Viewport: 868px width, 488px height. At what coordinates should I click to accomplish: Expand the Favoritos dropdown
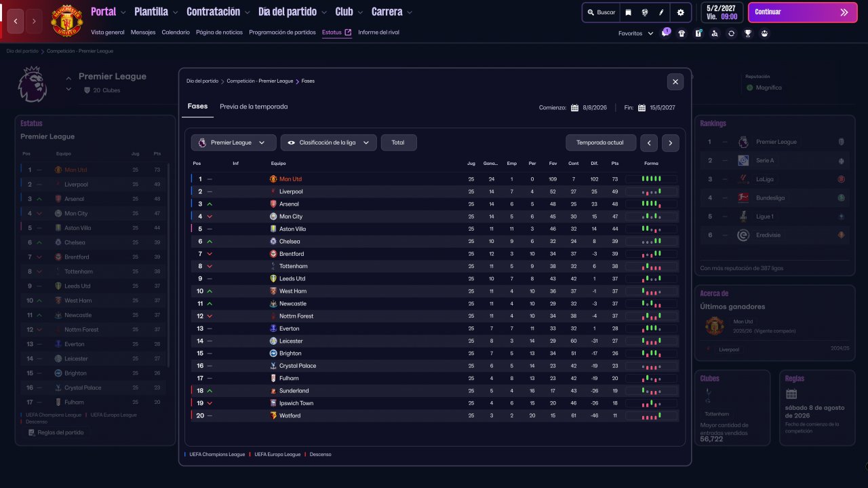tap(635, 33)
